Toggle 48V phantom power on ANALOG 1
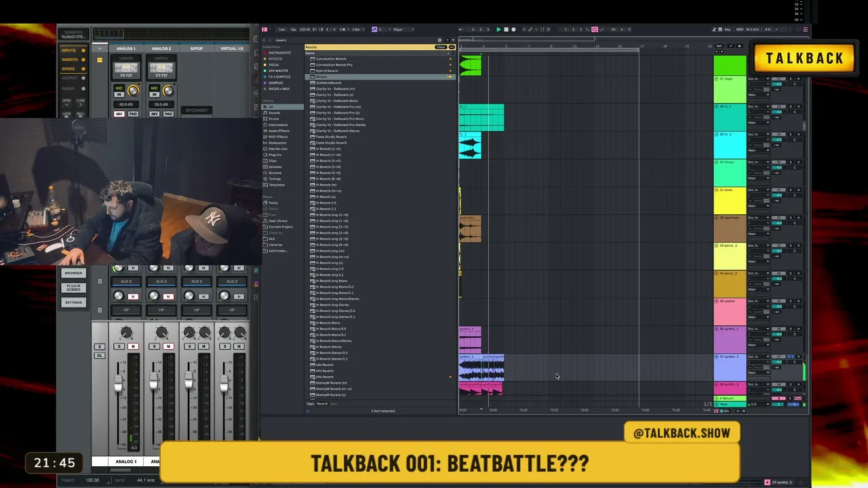This screenshot has height=488, width=868. [x=119, y=114]
